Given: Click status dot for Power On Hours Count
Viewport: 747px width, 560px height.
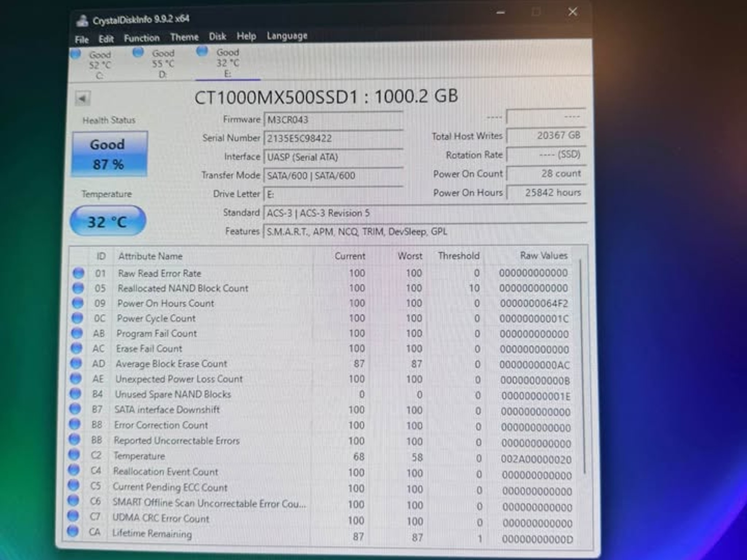Looking at the screenshot, I should pyautogui.click(x=78, y=303).
